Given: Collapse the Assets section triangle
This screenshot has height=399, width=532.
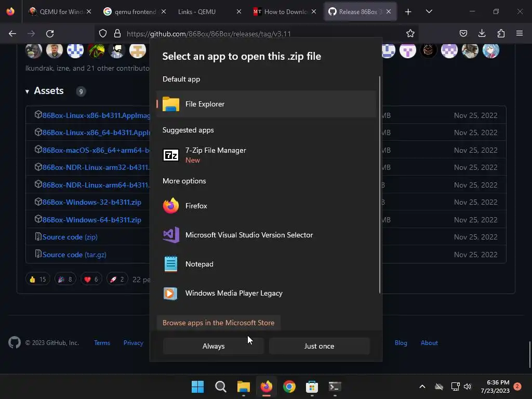Looking at the screenshot, I should (x=27, y=91).
